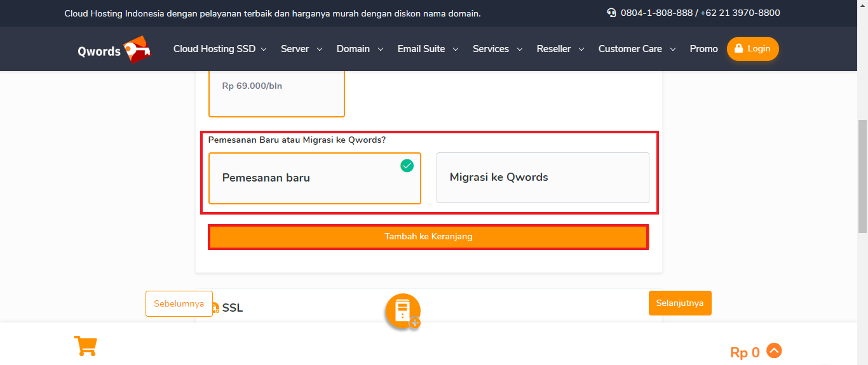Expand the Cloud Hosting SSD dropdown
The image size is (868, 365).
coord(220,49)
